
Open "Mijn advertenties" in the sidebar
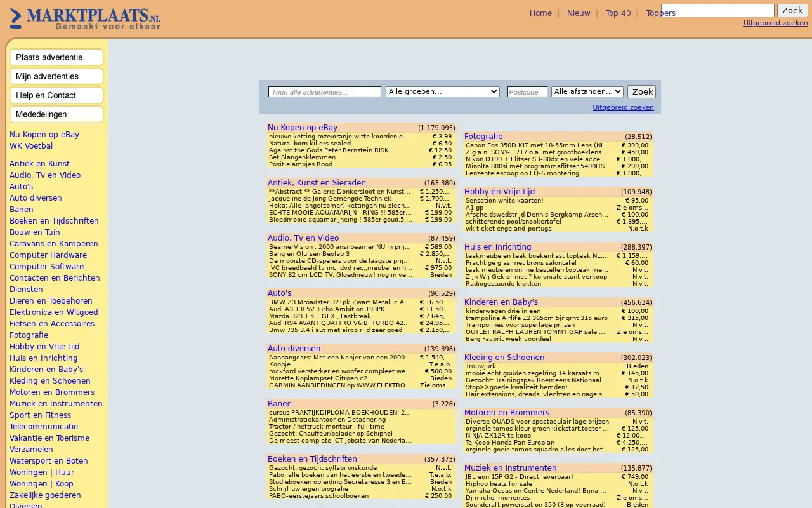click(56, 76)
